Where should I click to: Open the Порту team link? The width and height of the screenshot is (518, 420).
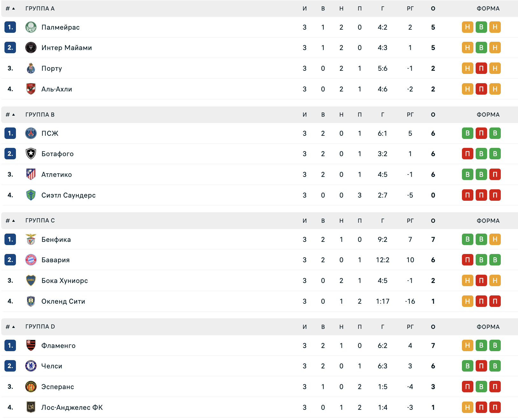pyautogui.click(x=52, y=69)
